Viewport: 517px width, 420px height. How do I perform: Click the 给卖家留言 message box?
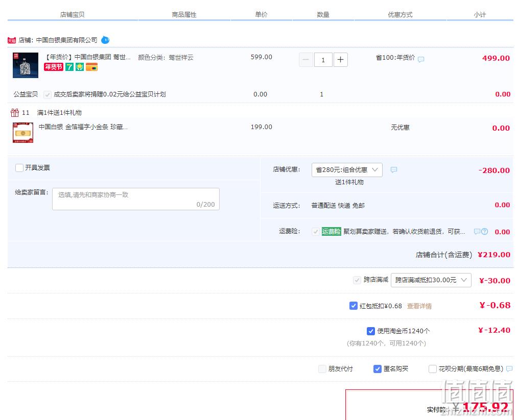click(136, 199)
